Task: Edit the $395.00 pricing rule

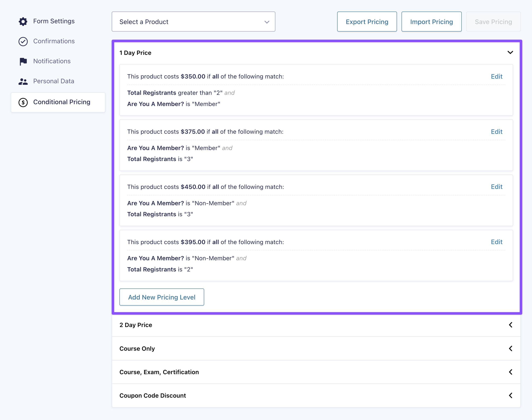Action: pos(496,242)
